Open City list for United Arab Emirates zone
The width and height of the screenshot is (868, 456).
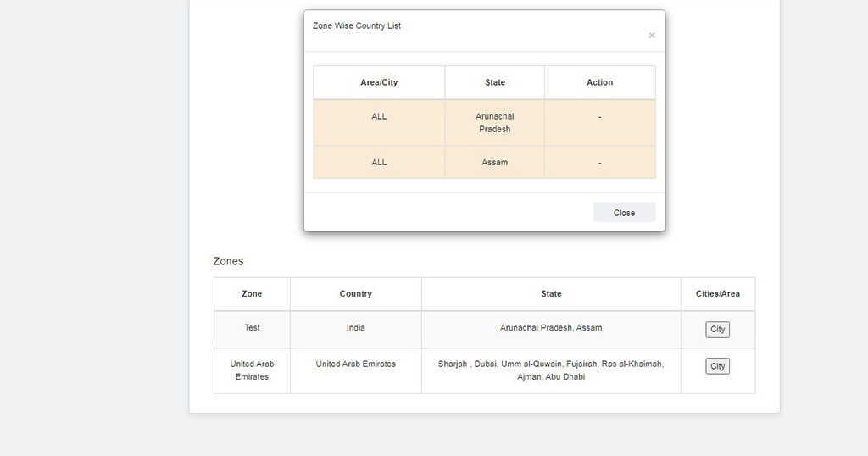pyautogui.click(x=717, y=366)
